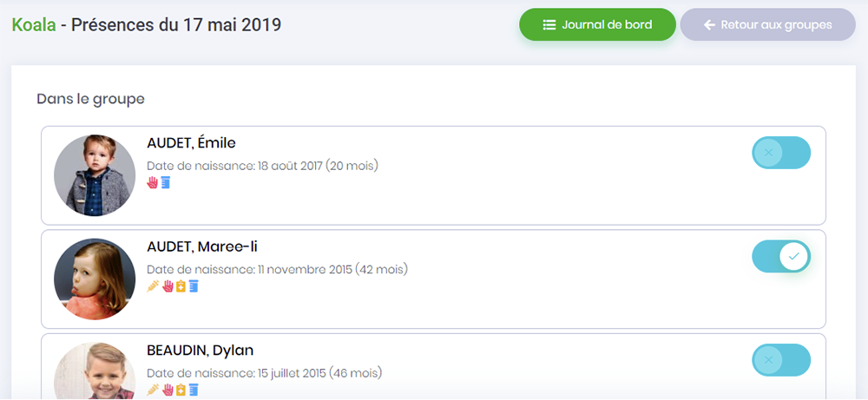The width and height of the screenshot is (868, 400).
Task: Click Dylan Beaudin's red hand icon
Action: tap(168, 390)
